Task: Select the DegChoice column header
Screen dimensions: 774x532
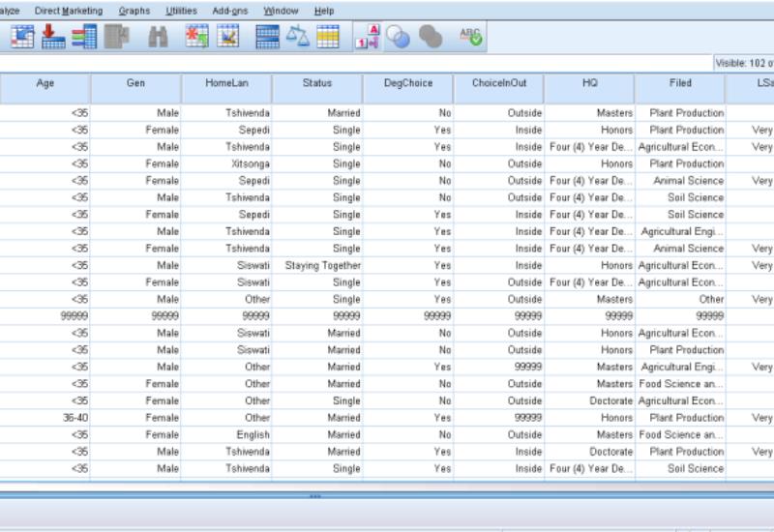Action: 407,84
